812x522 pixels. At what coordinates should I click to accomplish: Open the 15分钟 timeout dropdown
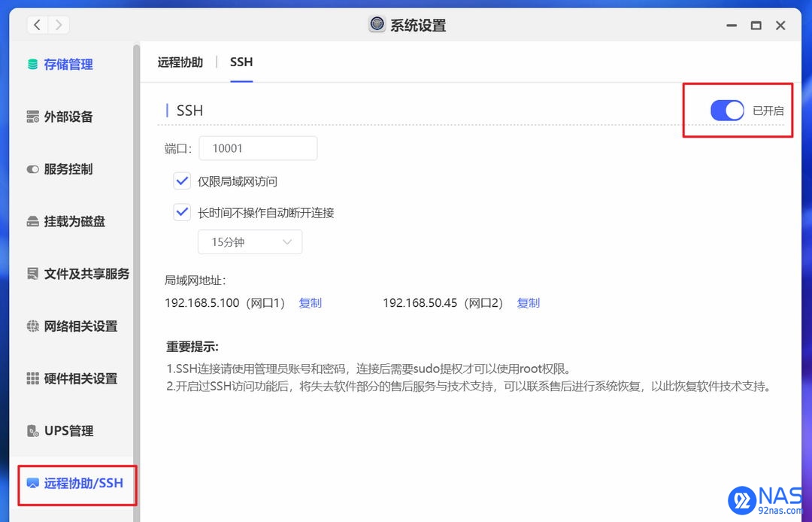[x=250, y=242]
